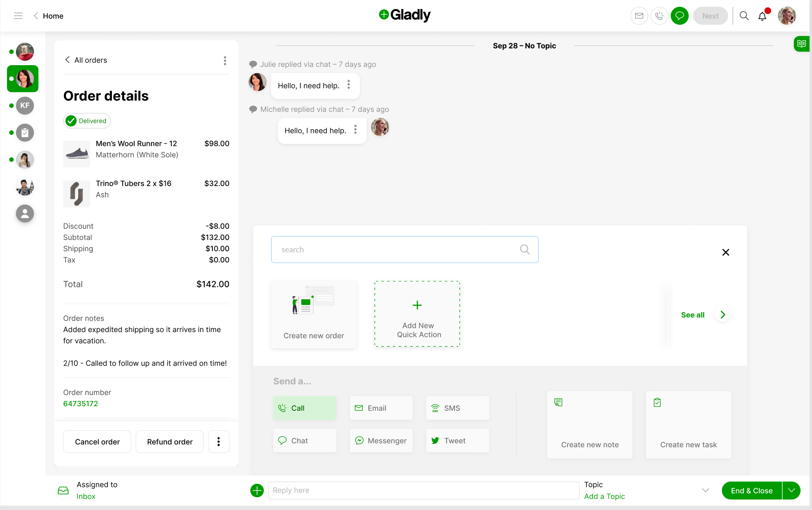The image size is (812, 510).
Task: Click the Gladly logo
Action: coord(404,15)
